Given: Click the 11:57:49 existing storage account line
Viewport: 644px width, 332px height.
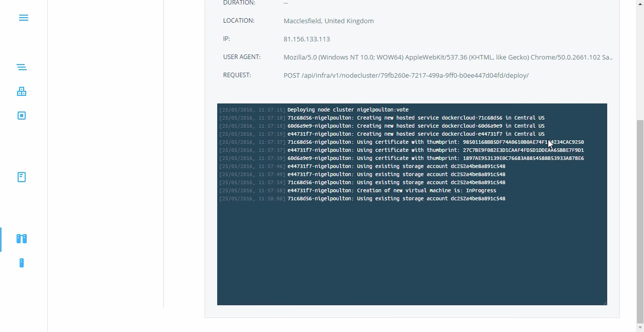Looking at the screenshot, I should [362, 174].
